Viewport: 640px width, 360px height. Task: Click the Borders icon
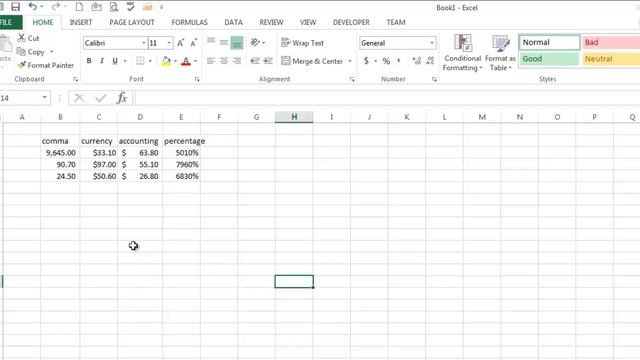(140, 61)
